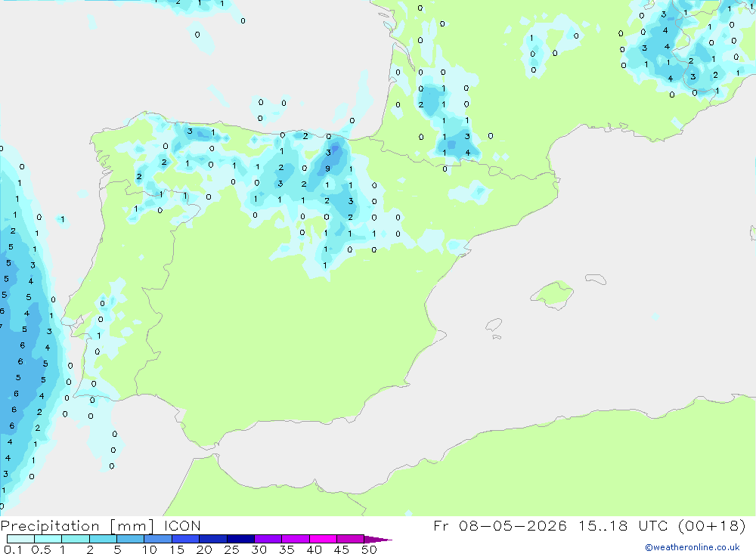Click the 0.1–0.5 mm palest cyan legend swatch

click(x=20, y=539)
